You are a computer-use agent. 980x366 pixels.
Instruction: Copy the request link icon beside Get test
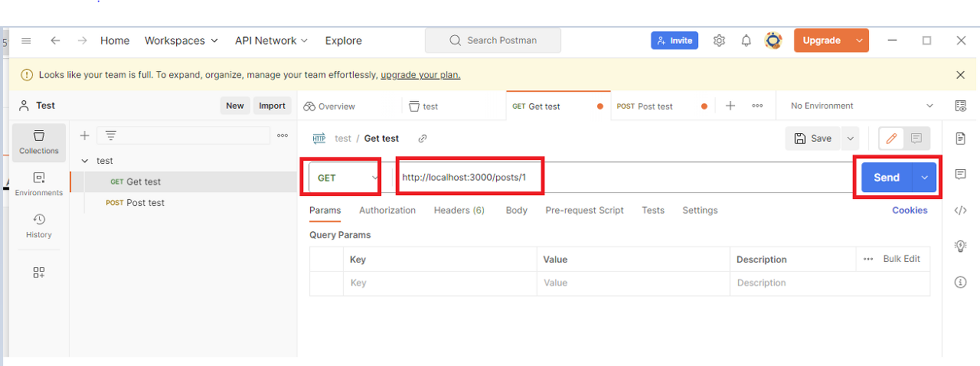point(423,139)
